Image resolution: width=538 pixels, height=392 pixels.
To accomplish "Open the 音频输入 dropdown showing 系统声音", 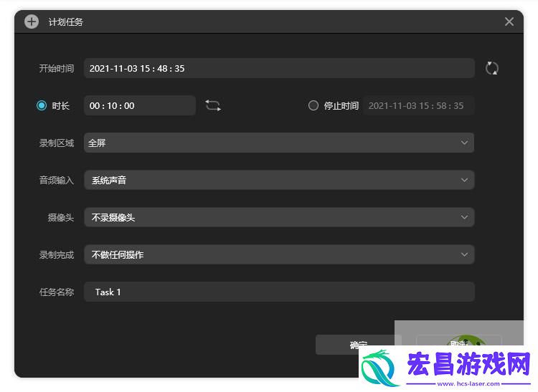I will pos(279,180).
